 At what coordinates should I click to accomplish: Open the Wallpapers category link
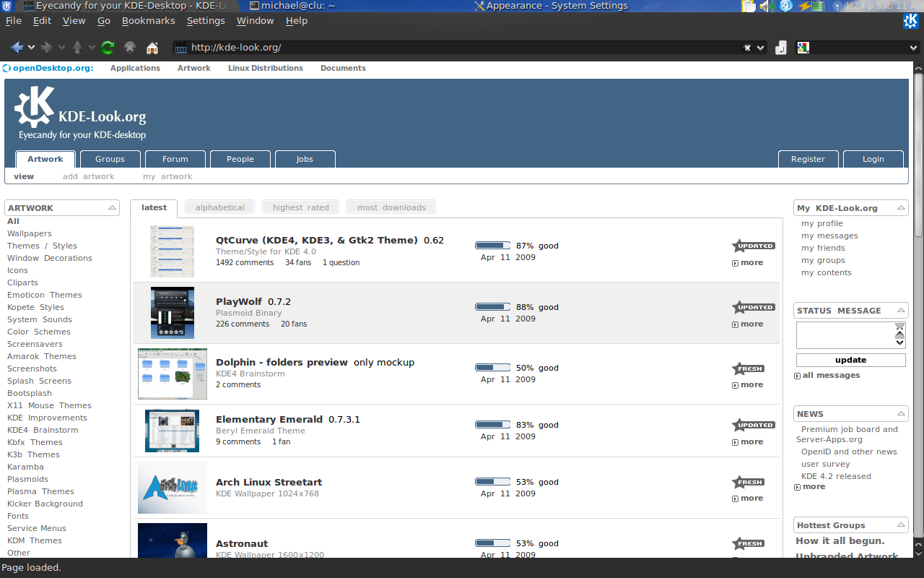[30, 233]
